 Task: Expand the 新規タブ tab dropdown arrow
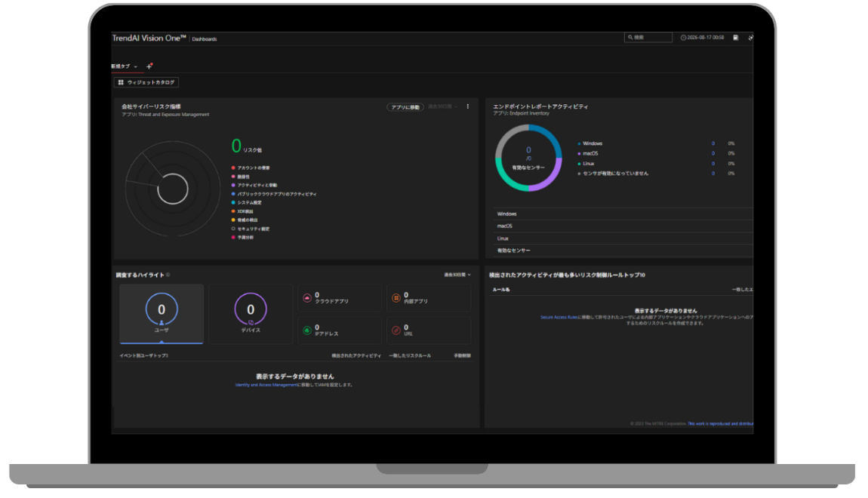tap(136, 66)
